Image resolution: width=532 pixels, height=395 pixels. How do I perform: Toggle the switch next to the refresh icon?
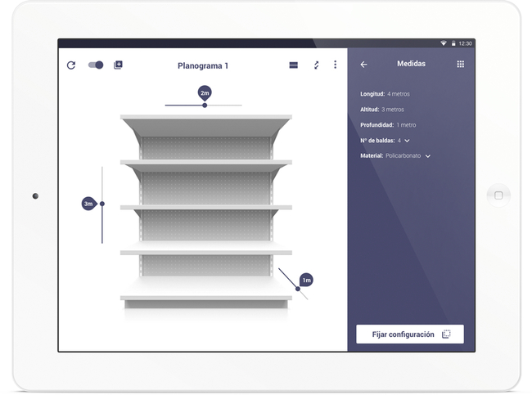point(96,65)
